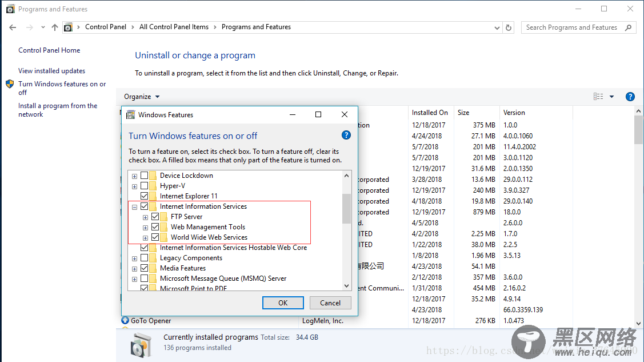
Task: Expand the Hyper-V node
Action: click(135, 186)
